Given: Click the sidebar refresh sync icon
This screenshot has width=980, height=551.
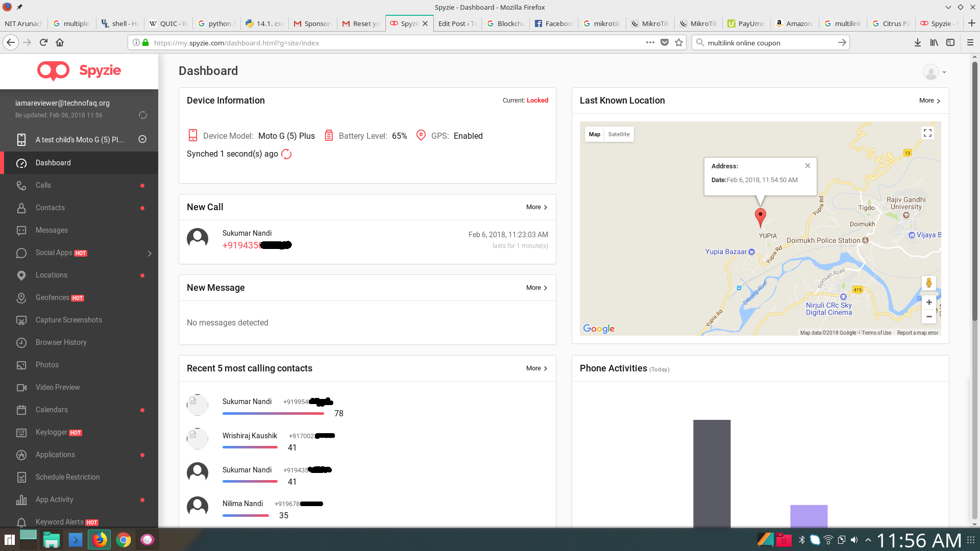Looking at the screenshot, I should pyautogui.click(x=143, y=115).
